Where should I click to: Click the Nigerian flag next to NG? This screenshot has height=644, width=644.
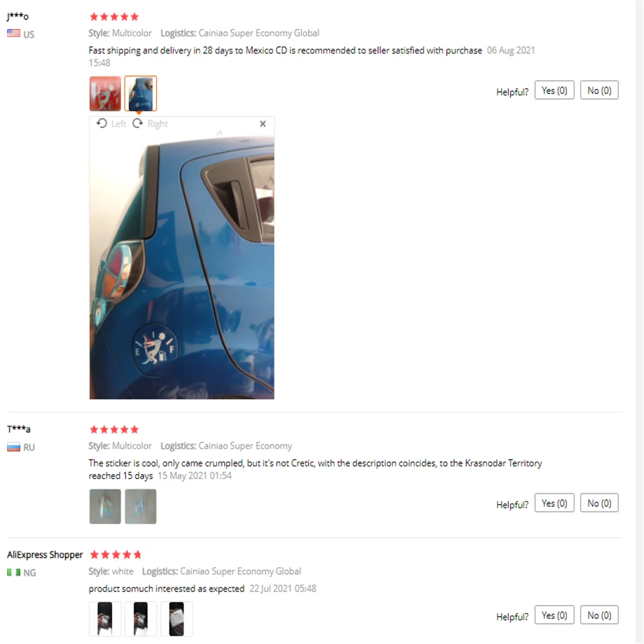tap(14, 572)
